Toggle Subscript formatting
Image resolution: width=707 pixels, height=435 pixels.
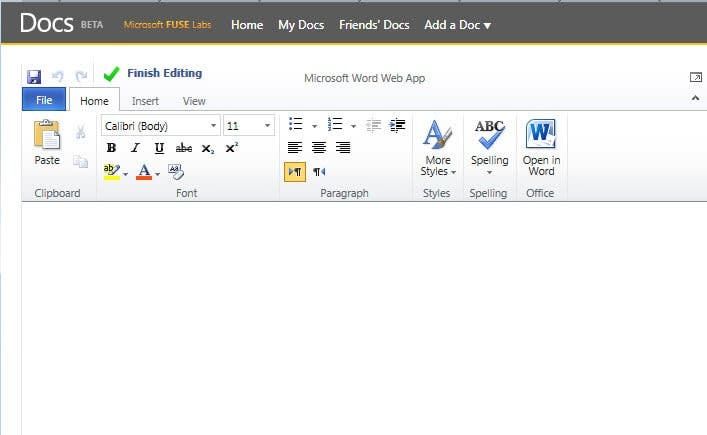click(207, 148)
